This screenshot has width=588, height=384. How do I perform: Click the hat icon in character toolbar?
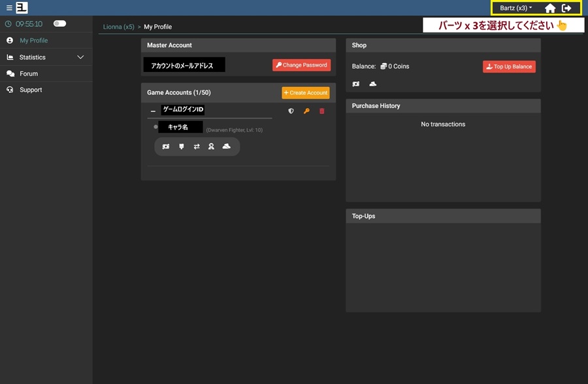(x=226, y=147)
